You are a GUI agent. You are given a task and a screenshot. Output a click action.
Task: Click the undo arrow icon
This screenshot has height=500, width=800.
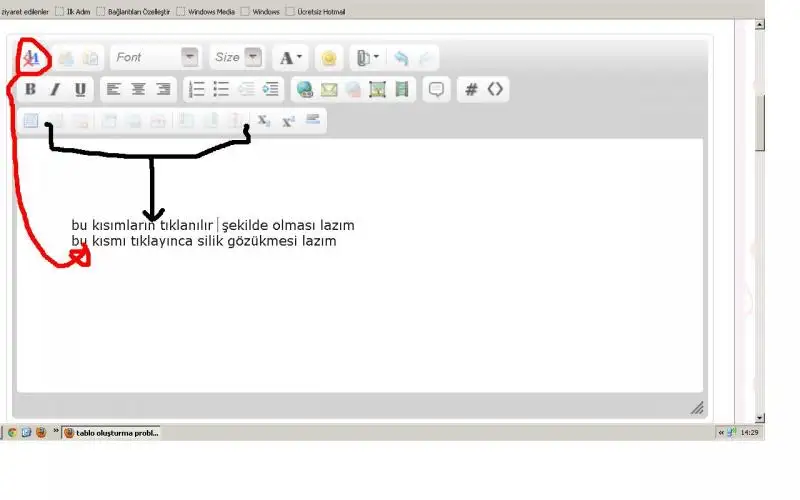[401, 58]
